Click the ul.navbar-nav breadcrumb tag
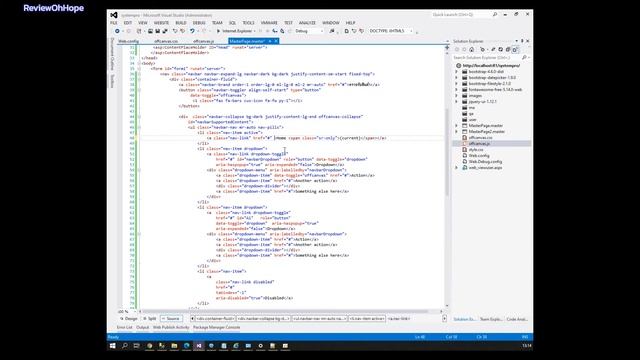Viewport: 640px width, 360px height. click(320, 318)
